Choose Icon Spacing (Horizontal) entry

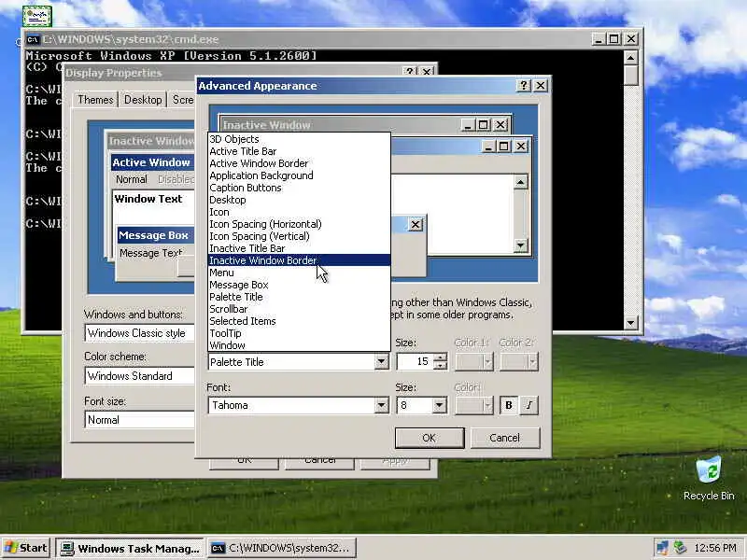tap(299, 224)
